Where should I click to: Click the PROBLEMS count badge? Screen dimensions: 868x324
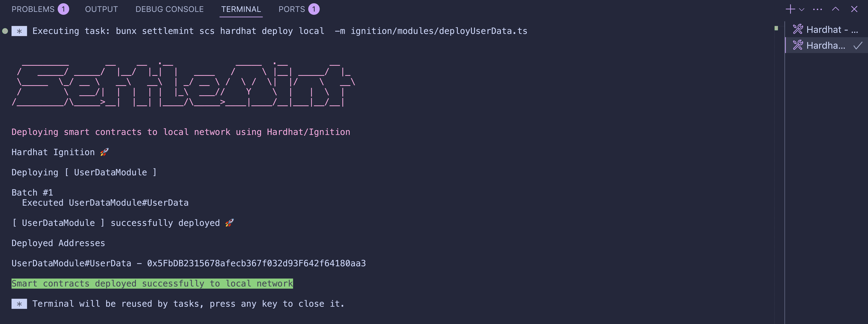point(63,9)
